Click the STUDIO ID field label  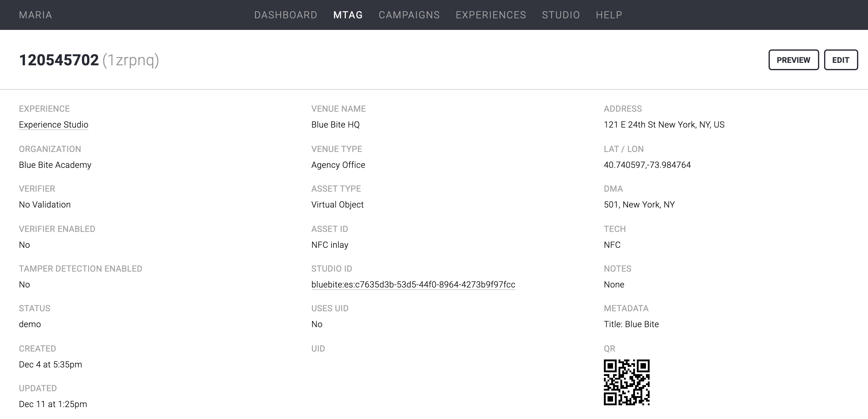point(332,269)
